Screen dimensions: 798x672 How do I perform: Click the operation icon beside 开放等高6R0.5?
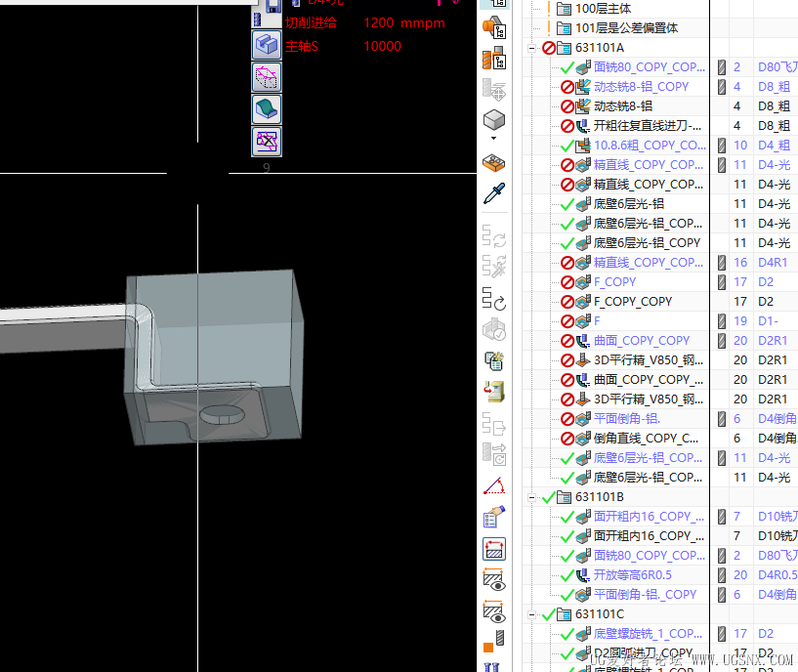tap(583, 574)
